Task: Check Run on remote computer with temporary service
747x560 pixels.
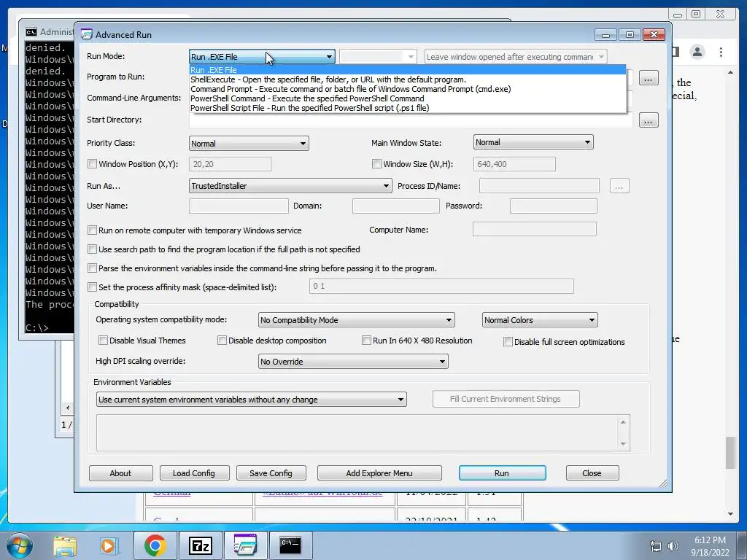Action: coord(93,230)
